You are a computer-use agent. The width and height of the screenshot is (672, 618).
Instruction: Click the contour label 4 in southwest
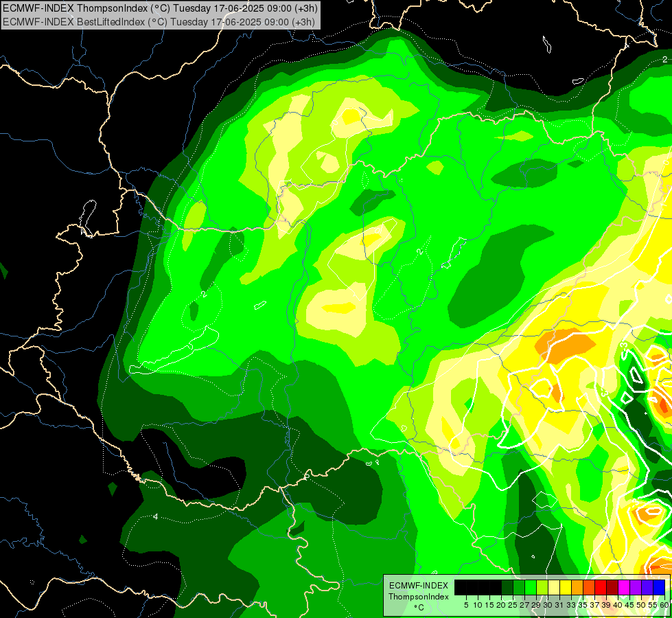[156, 517]
